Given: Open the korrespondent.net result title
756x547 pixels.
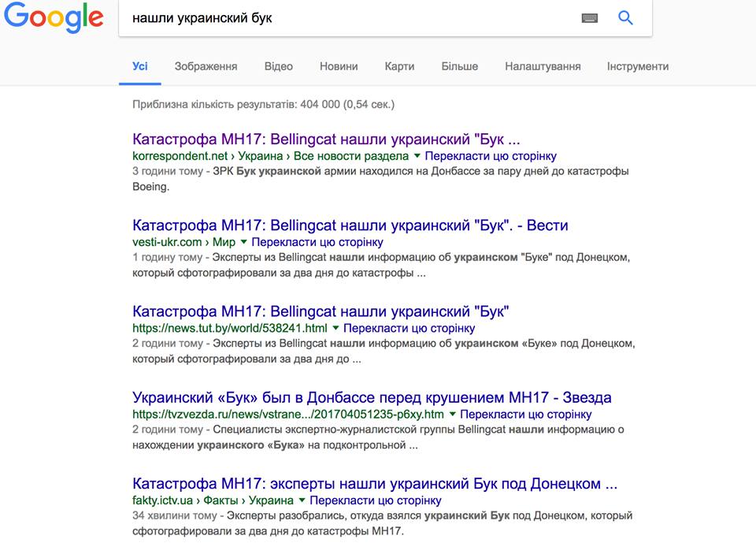Looking at the screenshot, I should (326, 139).
